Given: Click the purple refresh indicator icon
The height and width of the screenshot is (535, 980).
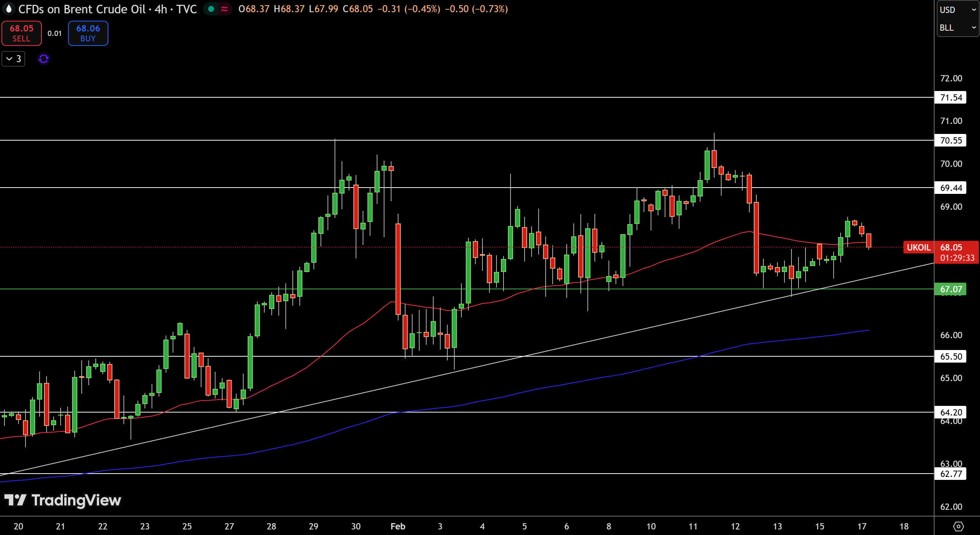Looking at the screenshot, I should click(x=43, y=59).
